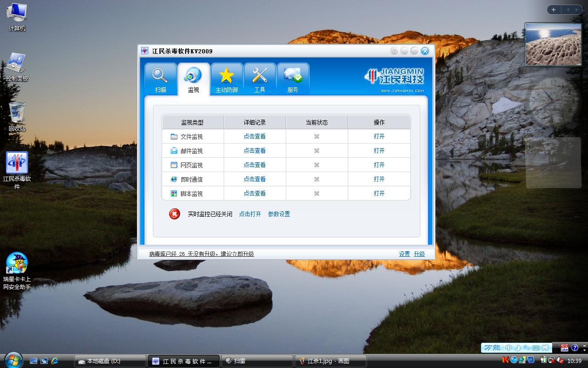This screenshot has height=368, width=588.
Task: Click the 文件监视 status X mark
Action: (317, 136)
